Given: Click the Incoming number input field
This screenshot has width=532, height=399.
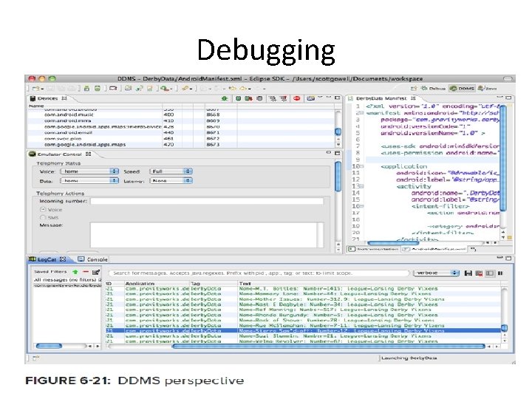Looking at the screenshot, I should 207,201.
